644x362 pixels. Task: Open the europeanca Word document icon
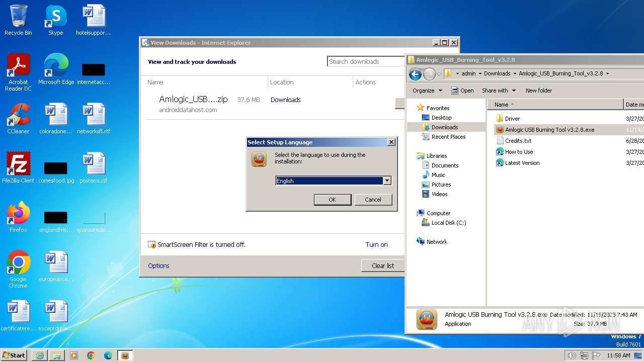pos(56,266)
